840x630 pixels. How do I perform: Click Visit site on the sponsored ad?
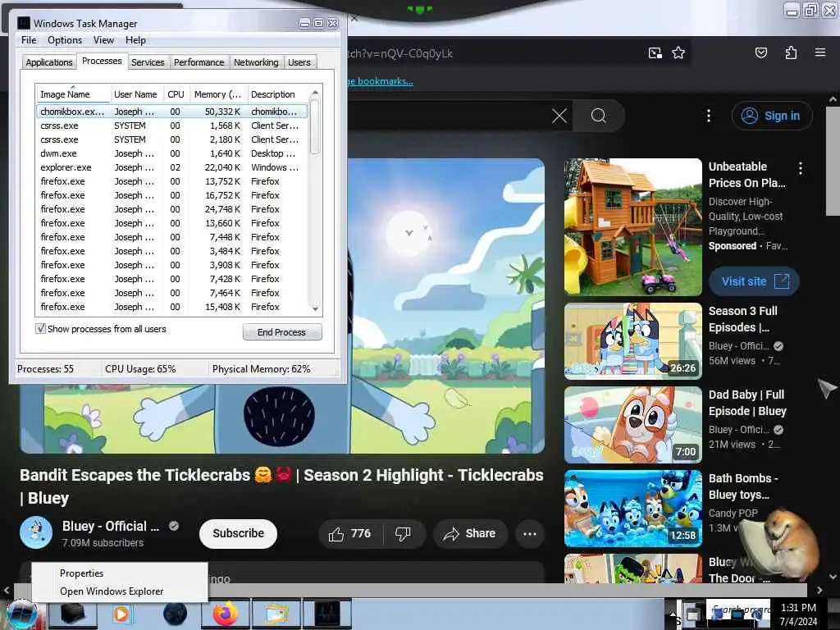755,281
